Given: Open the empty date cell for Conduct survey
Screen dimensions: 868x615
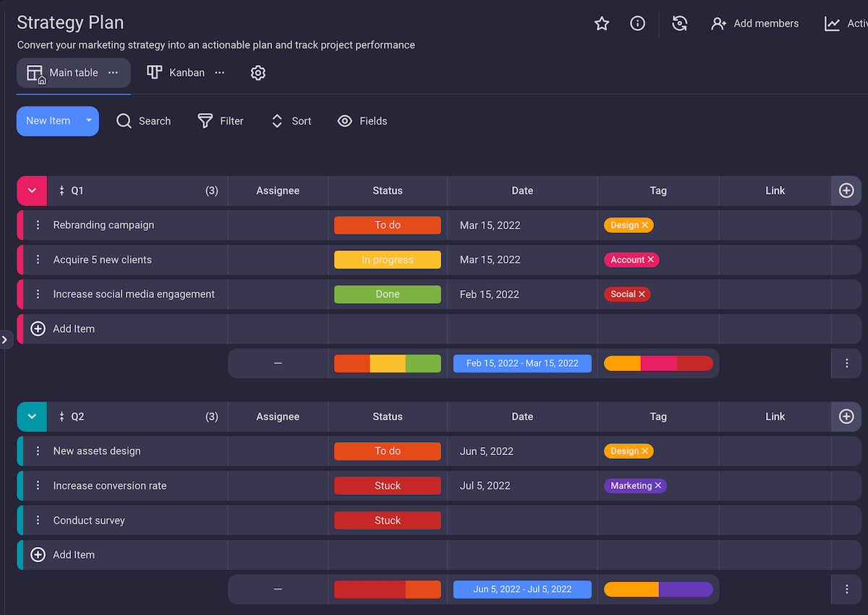Looking at the screenshot, I should (x=522, y=520).
